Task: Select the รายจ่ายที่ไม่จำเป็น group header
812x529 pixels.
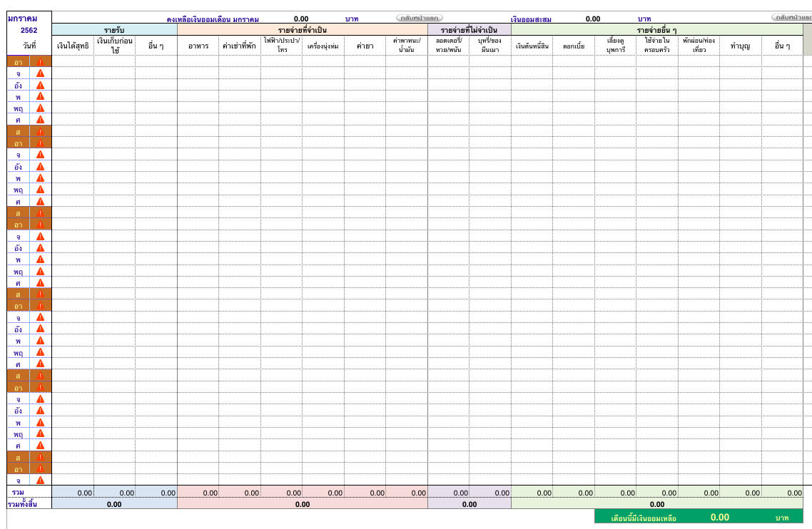Action: point(470,30)
